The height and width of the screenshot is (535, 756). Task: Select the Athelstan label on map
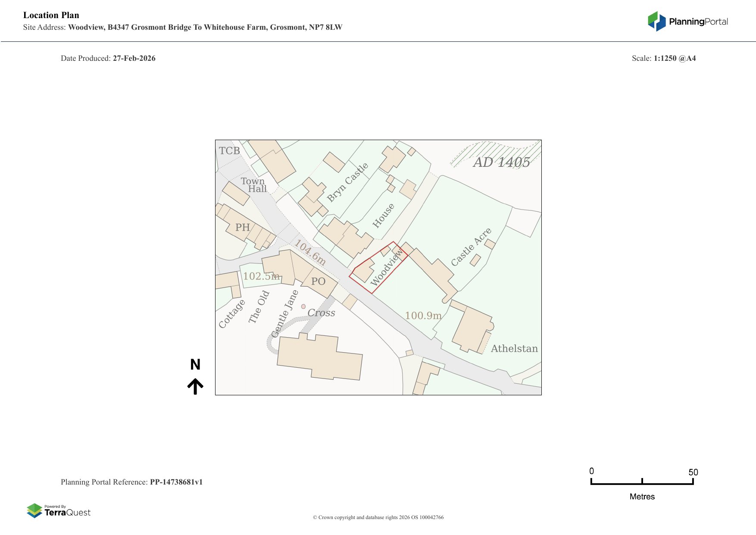click(x=514, y=348)
